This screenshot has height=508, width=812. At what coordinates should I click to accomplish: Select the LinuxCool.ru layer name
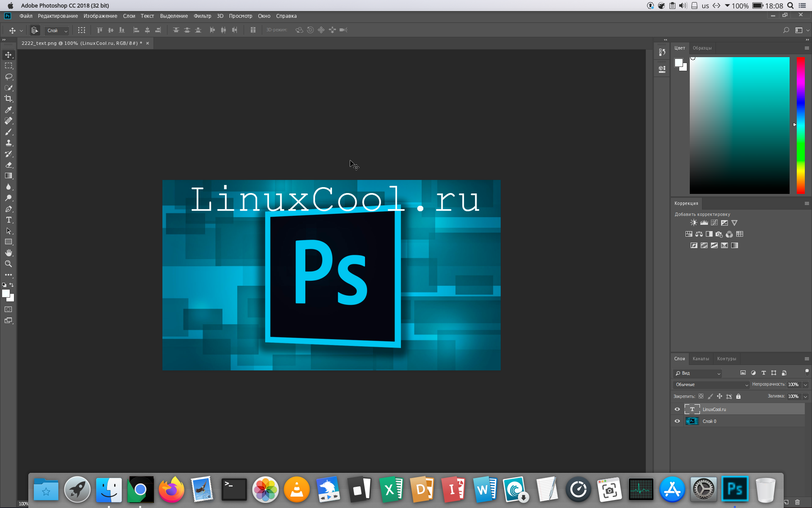click(x=714, y=409)
